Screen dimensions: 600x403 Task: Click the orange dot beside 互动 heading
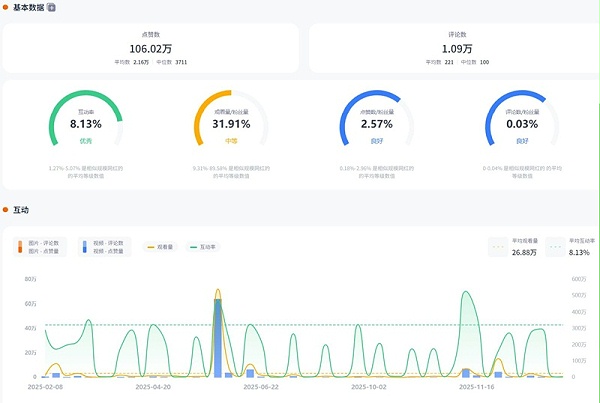tap(5, 210)
